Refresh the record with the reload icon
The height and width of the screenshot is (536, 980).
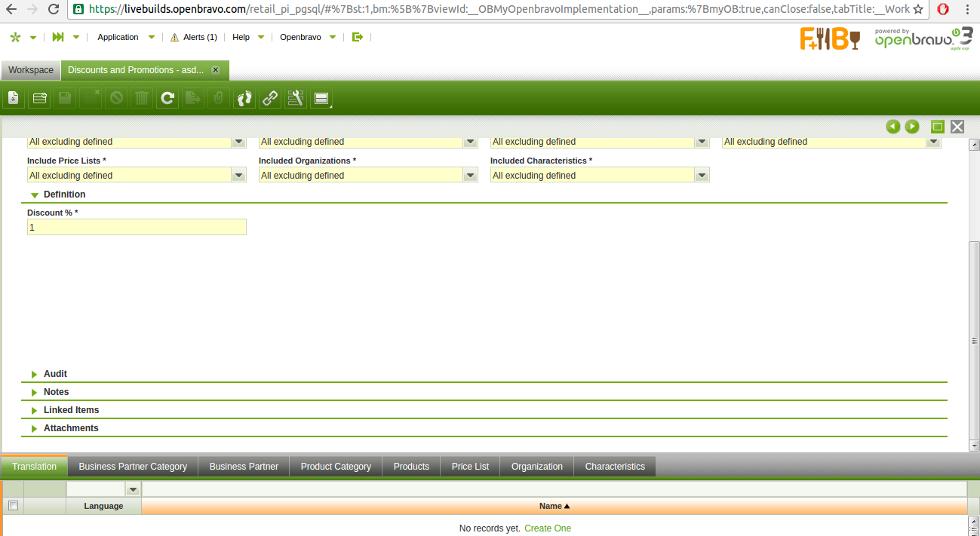click(167, 98)
